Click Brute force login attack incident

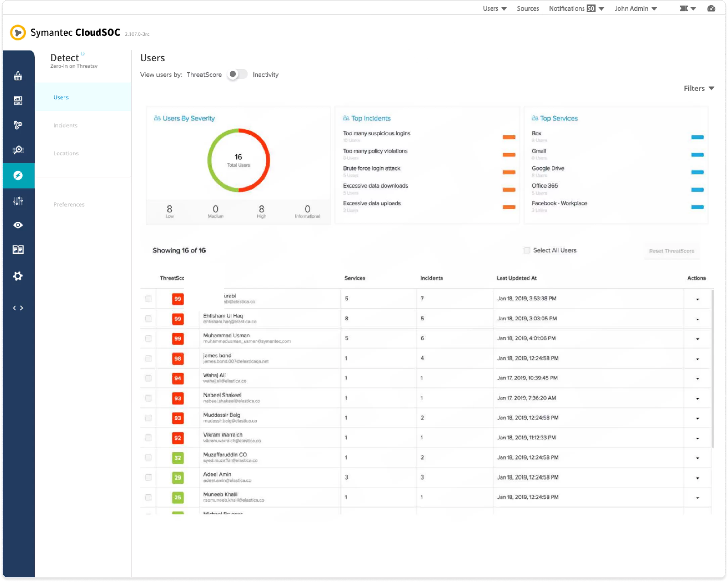tap(371, 168)
